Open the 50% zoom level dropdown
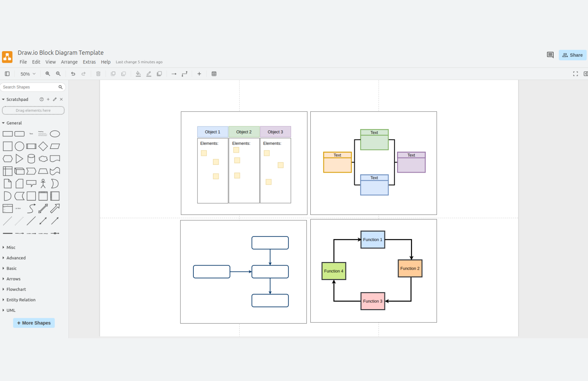Screen dimensions: 588x381 coord(28,74)
